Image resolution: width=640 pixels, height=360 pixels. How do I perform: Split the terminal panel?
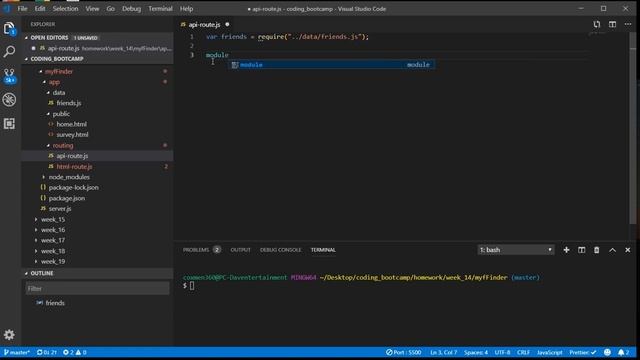pyautogui.click(x=581, y=250)
